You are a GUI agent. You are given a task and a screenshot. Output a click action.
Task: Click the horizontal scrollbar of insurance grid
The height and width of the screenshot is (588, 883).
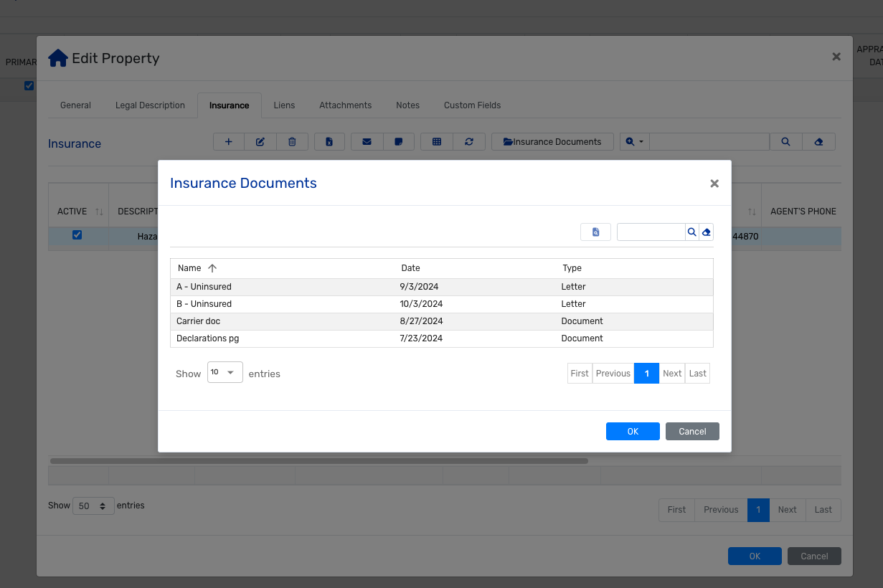(319, 461)
